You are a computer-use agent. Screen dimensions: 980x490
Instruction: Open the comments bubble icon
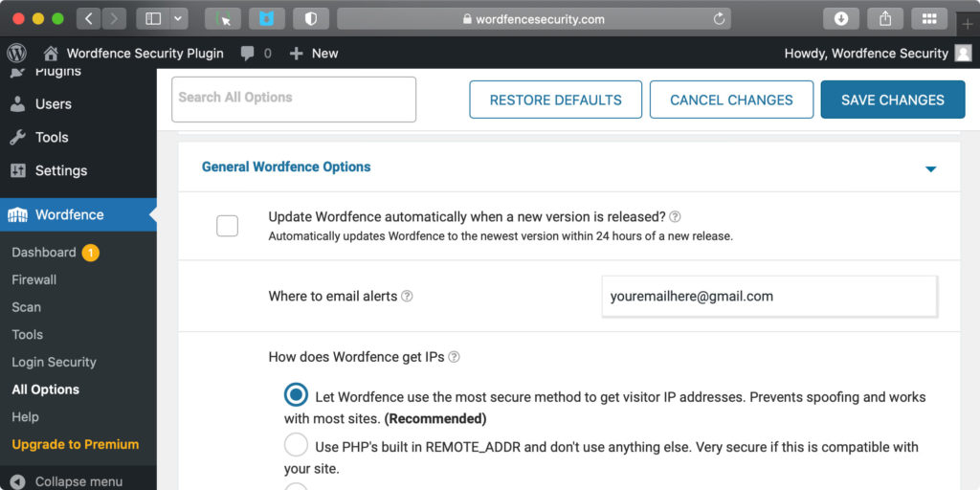248,54
